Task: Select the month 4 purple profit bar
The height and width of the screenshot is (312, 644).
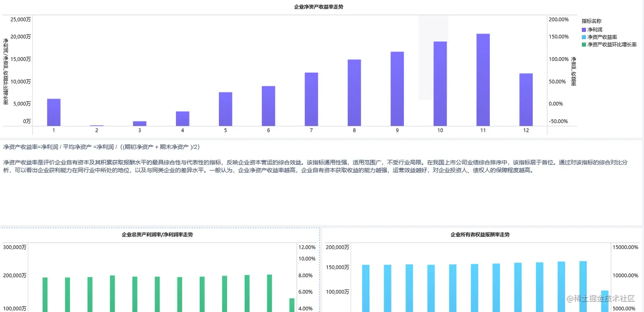Action: pos(182,119)
